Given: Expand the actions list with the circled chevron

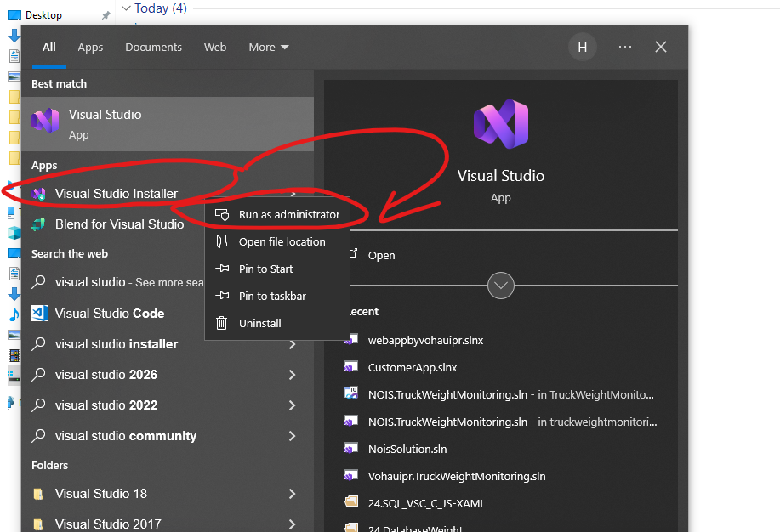Looking at the screenshot, I should tap(501, 286).
